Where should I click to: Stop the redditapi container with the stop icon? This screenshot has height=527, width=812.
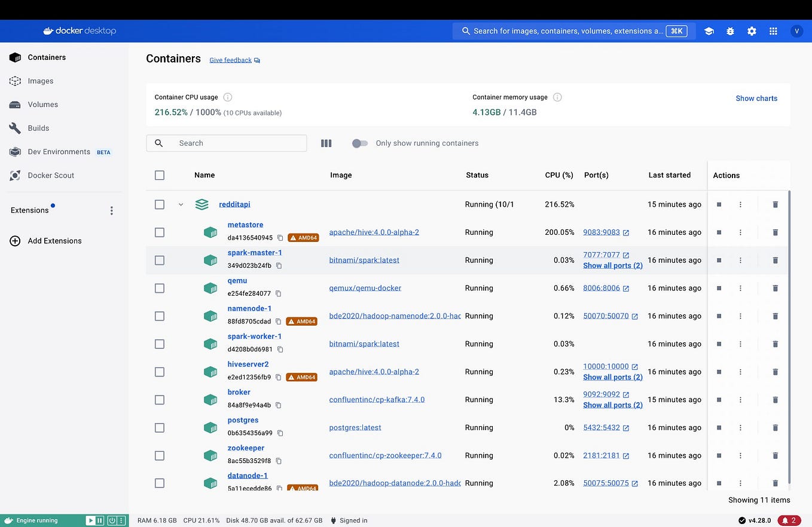click(719, 204)
